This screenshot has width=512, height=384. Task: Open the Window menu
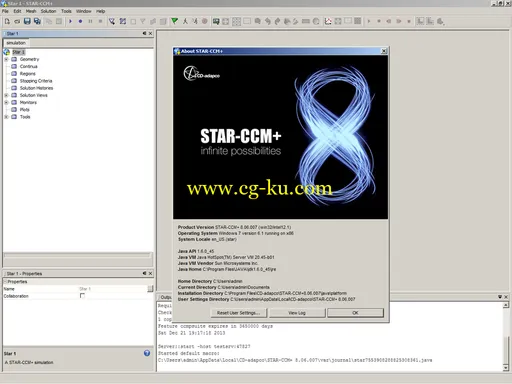[84, 11]
